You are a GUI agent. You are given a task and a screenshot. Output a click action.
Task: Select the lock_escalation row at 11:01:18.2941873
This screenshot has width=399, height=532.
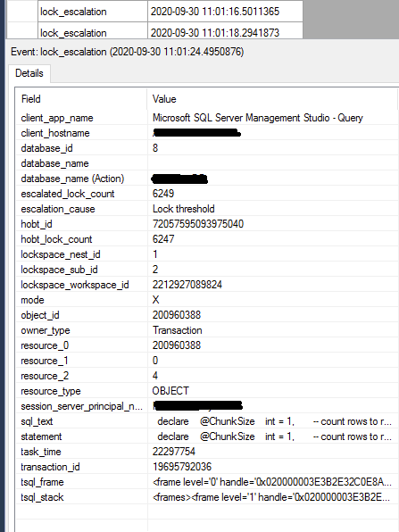click(x=170, y=32)
